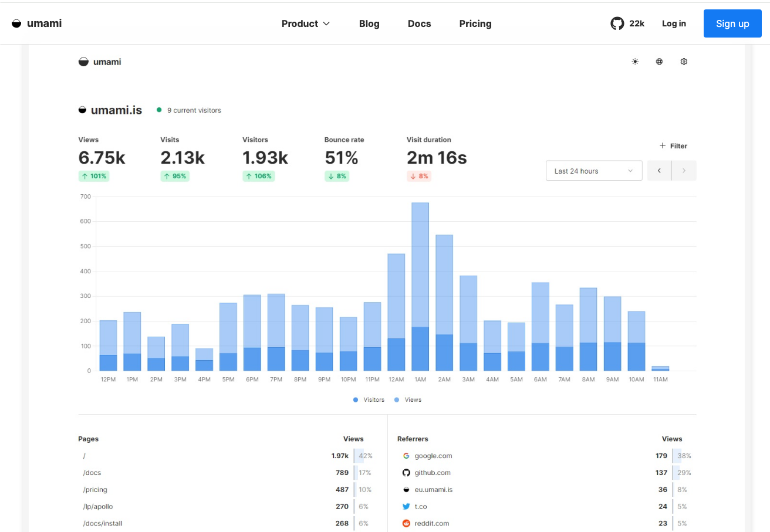Click the umami icon next to eu.umami.is
Viewport: 770px width, 532px height.
(x=406, y=490)
